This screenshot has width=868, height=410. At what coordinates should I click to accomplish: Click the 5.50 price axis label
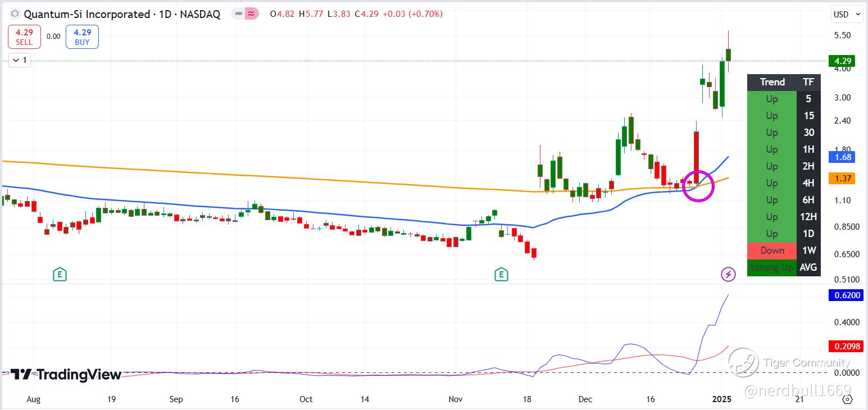(842, 35)
